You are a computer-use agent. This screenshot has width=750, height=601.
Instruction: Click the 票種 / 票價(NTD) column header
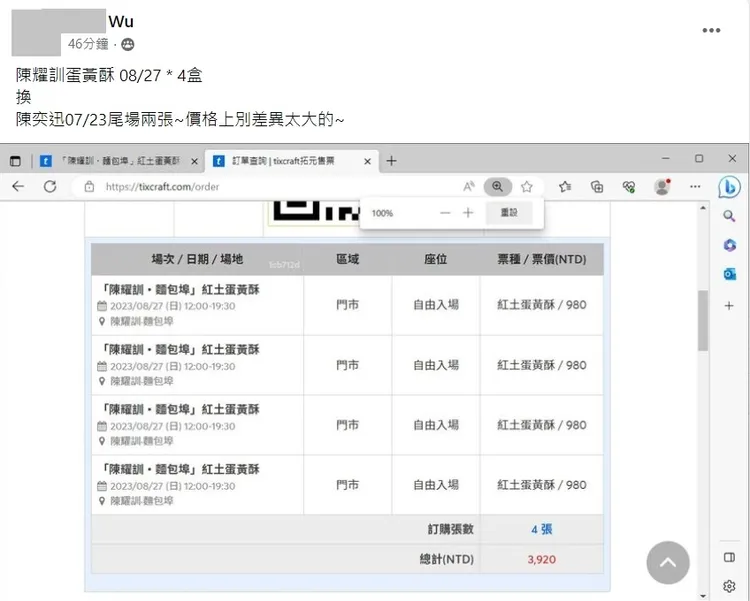pos(542,259)
